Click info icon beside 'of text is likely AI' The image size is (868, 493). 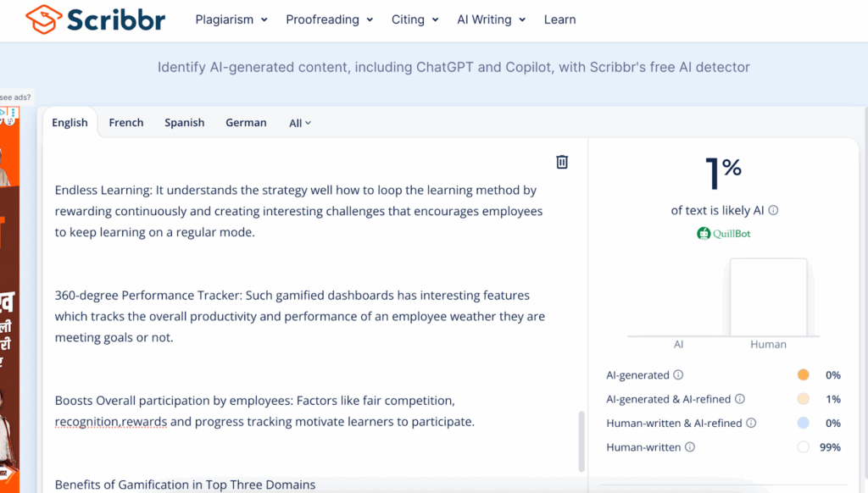point(773,211)
